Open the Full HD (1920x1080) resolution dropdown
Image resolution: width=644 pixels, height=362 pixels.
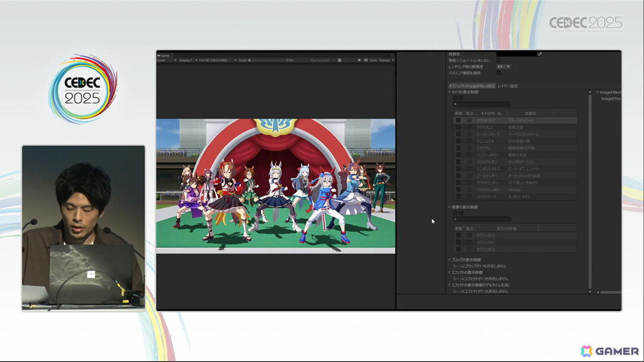[x=218, y=60]
